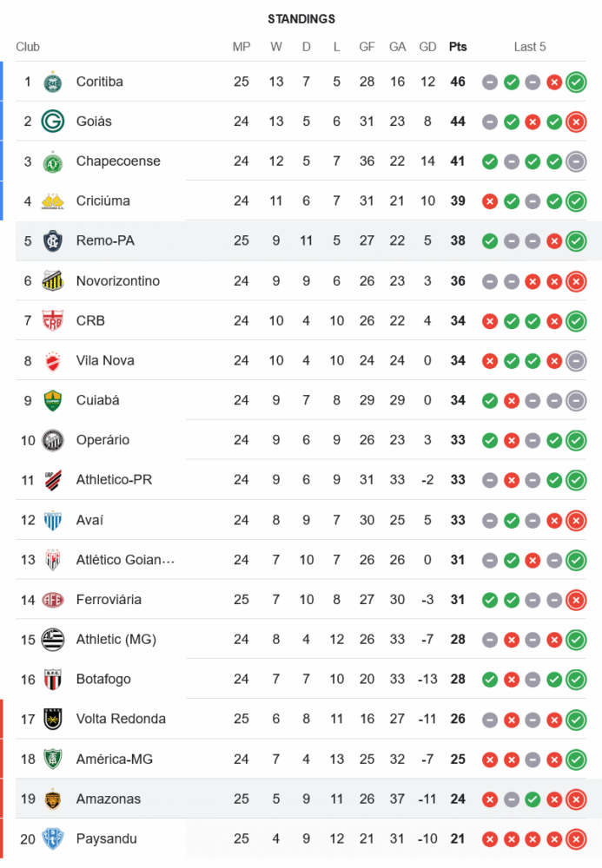Open the Novorizontino team link
602x868 pixels.
click(x=117, y=281)
